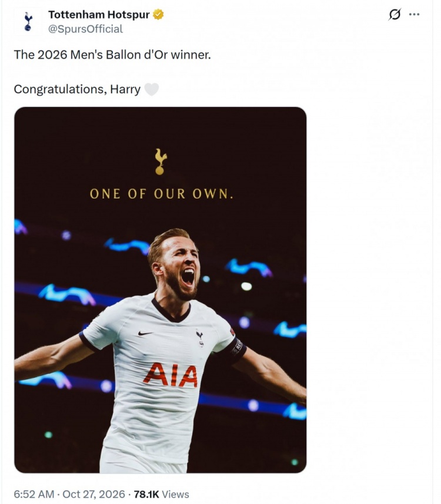Open the Grok slashed-circle icon
This screenshot has height=504, width=441.
[x=395, y=14]
